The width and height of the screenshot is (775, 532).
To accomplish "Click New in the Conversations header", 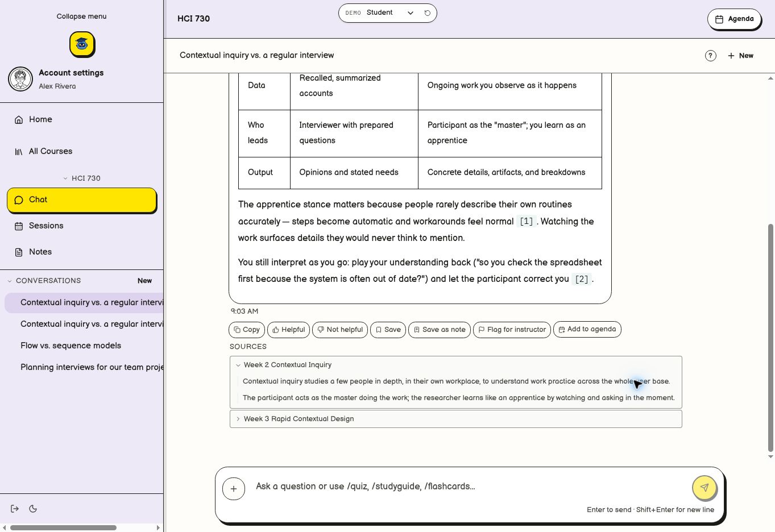I will coord(144,281).
